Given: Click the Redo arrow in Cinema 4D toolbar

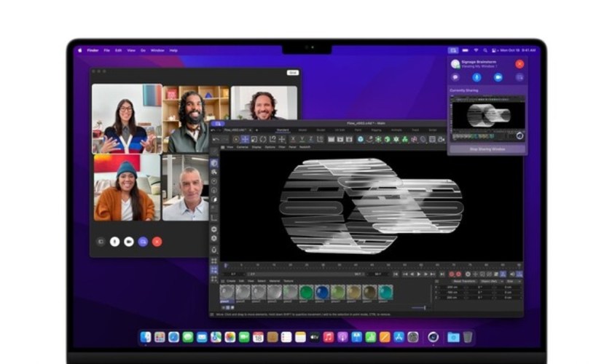Looking at the screenshot, I should (x=225, y=139).
